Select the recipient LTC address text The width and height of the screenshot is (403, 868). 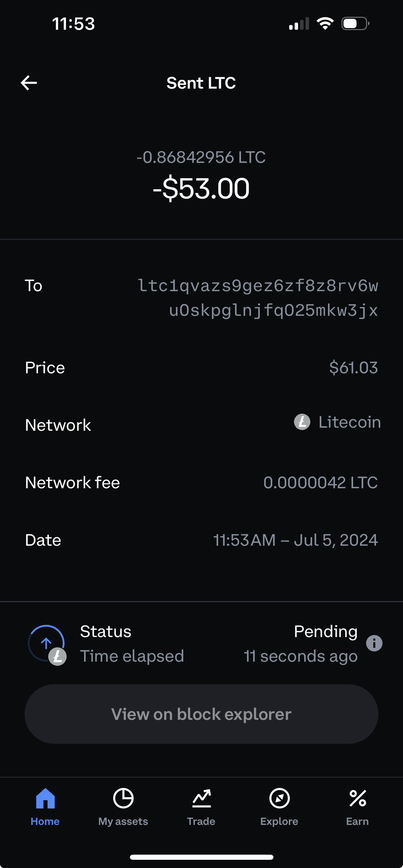click(x=258, y=298)
